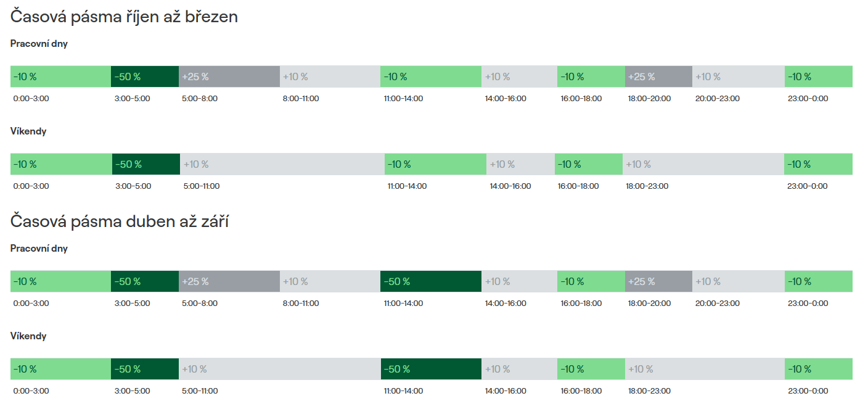Click time label "18:00-23:00" under říjen–březen weekends
This screenshot has height=409, width=868.
point(647,186)
